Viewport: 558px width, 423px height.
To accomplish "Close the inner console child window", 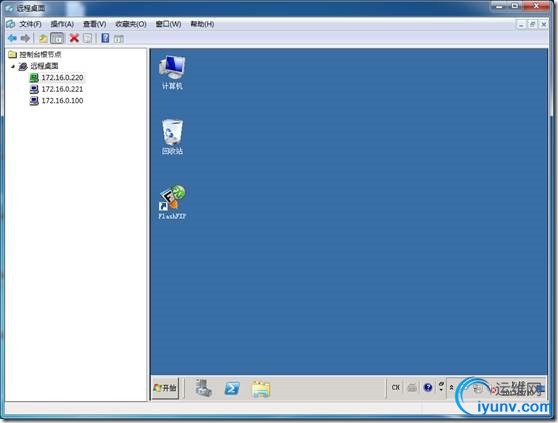I will click(x=543, y=24).
